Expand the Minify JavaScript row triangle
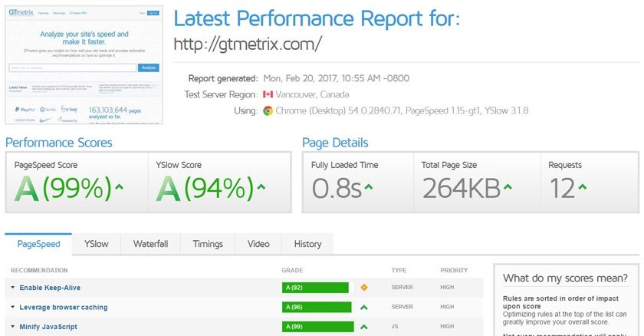The width and height of the screenshot is (644, 336). pos(13,327)
